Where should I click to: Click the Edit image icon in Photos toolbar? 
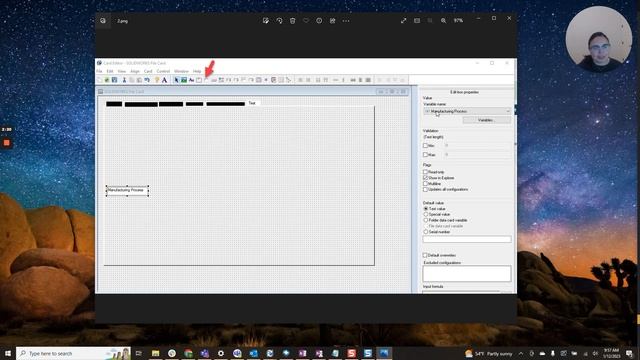coord(266,20)
